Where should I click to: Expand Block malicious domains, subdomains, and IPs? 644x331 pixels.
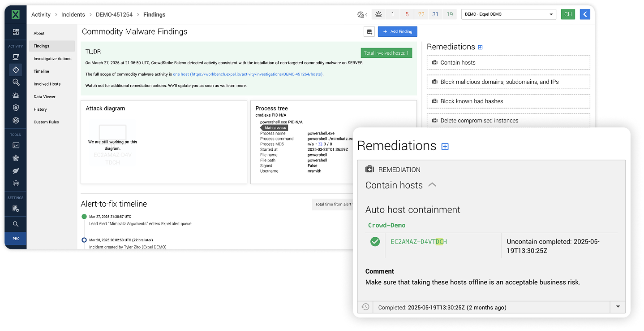(508, 82)
